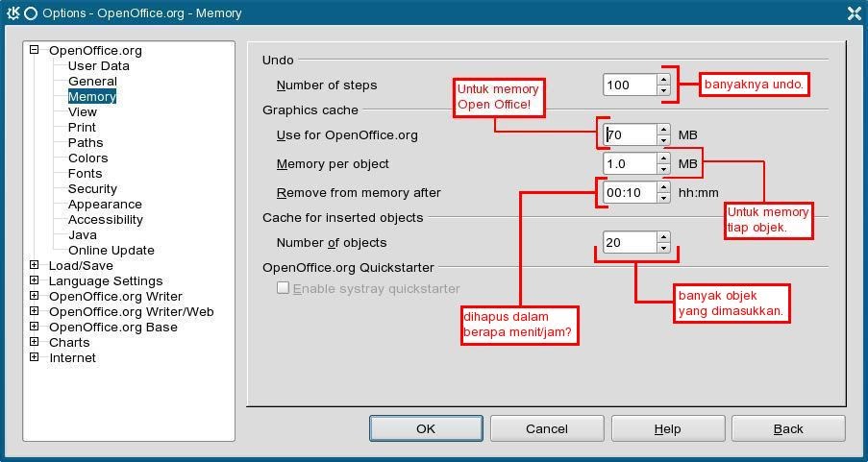Select the Memory tree item
The height and width of the screenshot is (462, 868).
[x=92, y=97]
